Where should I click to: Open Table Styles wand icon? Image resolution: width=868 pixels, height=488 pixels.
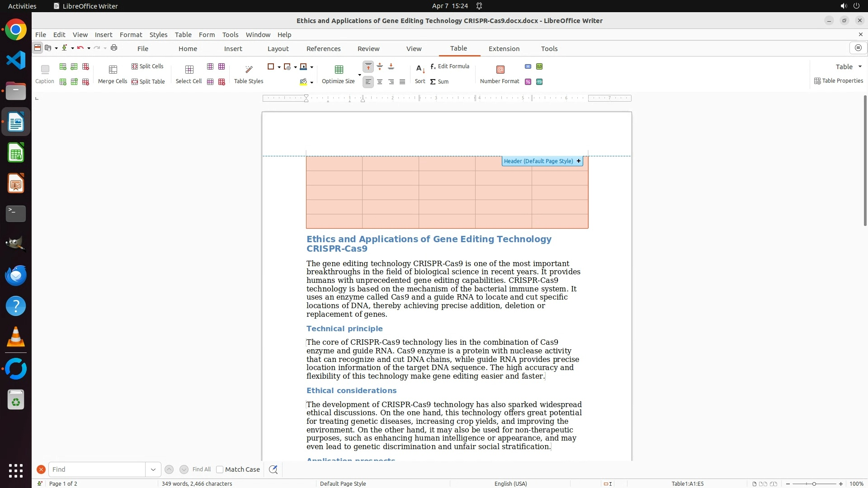pyautogui.click(x=249, y=70)
